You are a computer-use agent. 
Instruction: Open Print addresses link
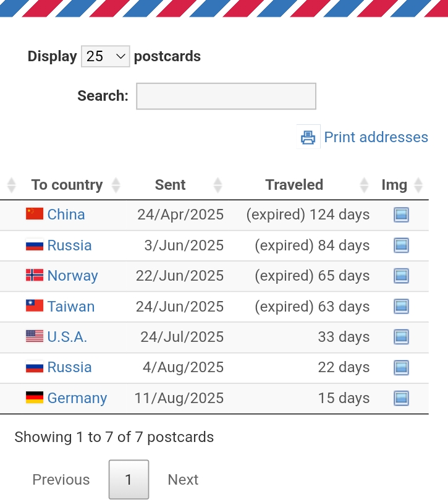pyautogui.click(x=376, y=137)
